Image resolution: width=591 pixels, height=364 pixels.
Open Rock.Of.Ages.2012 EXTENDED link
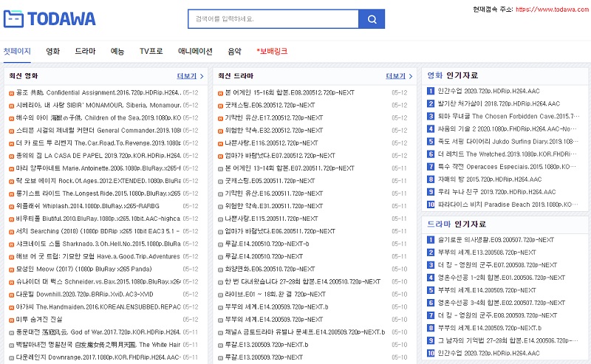[98, 181]
